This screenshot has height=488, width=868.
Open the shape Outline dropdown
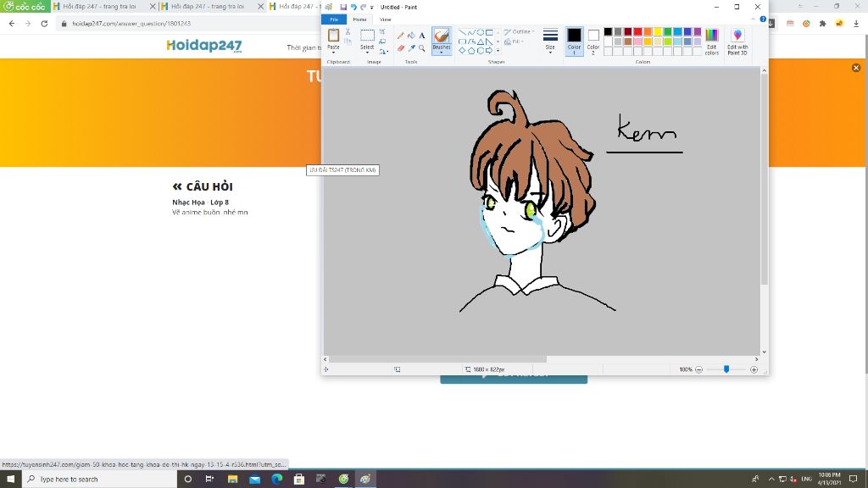coord(519,32)
